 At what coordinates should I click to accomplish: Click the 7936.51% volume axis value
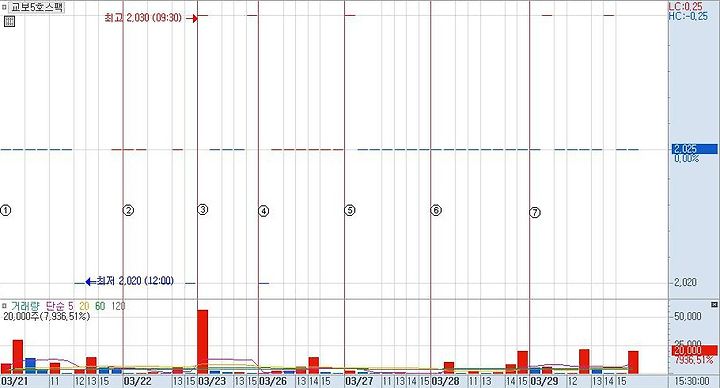click(693, 360)
